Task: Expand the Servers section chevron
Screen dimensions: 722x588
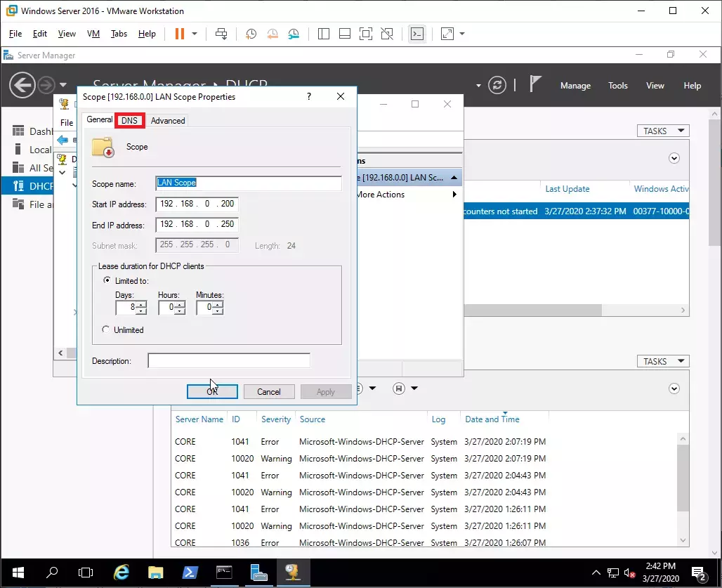Action: coord(674,158)
